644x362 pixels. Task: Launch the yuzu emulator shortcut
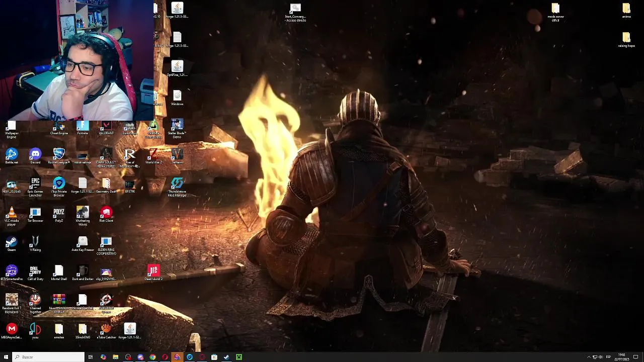coord(35,331)
